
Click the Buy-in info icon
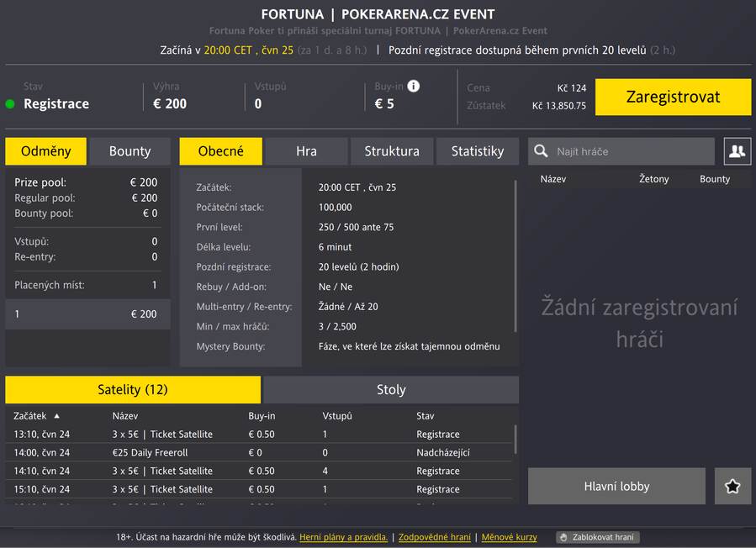[x=413, y=86]
